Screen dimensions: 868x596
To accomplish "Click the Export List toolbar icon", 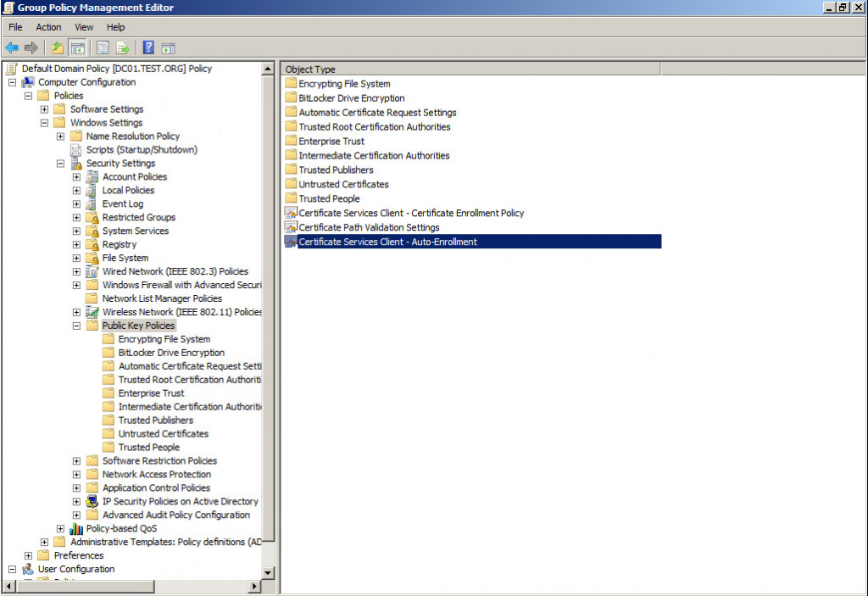I will 122,47.
